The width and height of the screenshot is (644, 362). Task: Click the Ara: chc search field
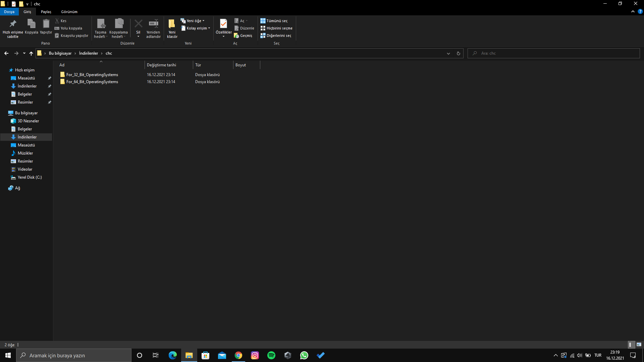click(x=553, y=53)
